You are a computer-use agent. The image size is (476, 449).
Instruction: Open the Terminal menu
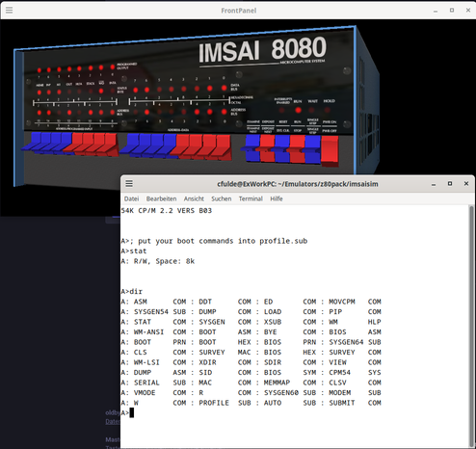(251, 198)
